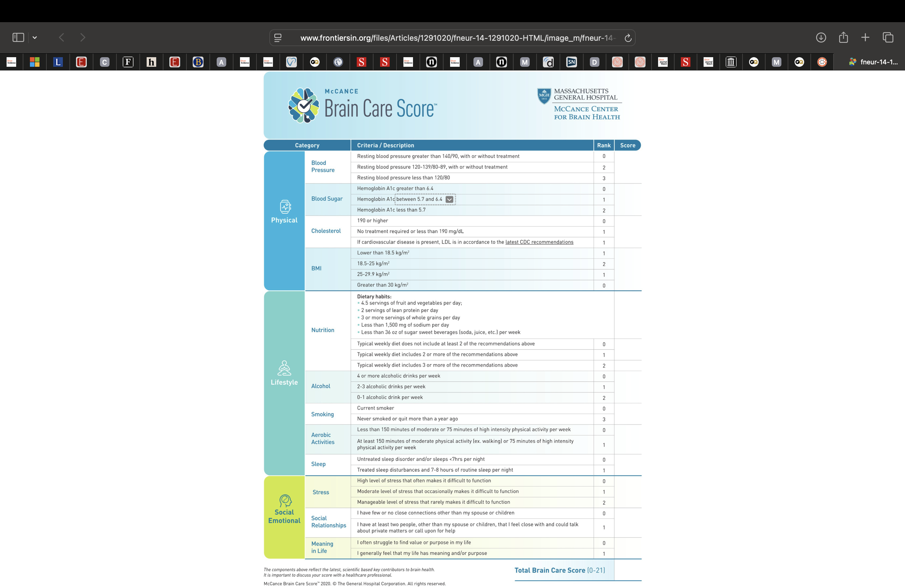Switch to the Microsoft logo pinned tab
This screenshot has height=588, width=905.
(x=35, y=62)
